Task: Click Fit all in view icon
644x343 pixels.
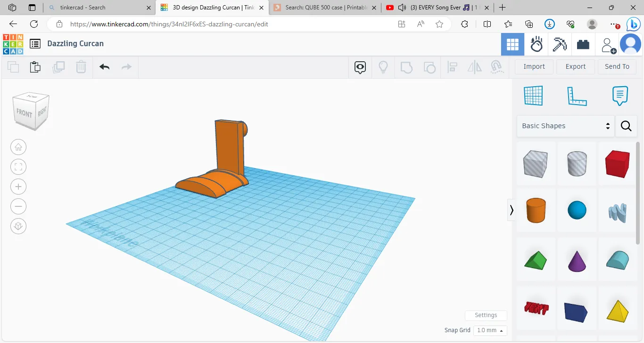Action: point(18,167)
